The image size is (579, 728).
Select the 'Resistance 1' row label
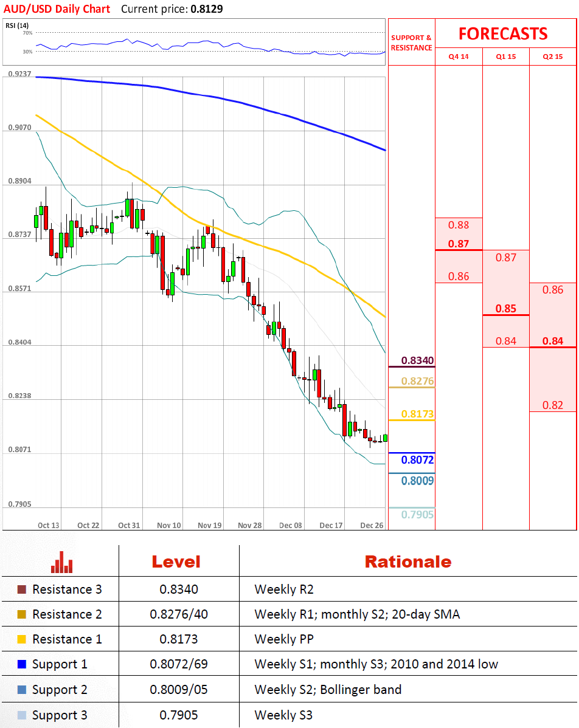[x=67, y=639]
